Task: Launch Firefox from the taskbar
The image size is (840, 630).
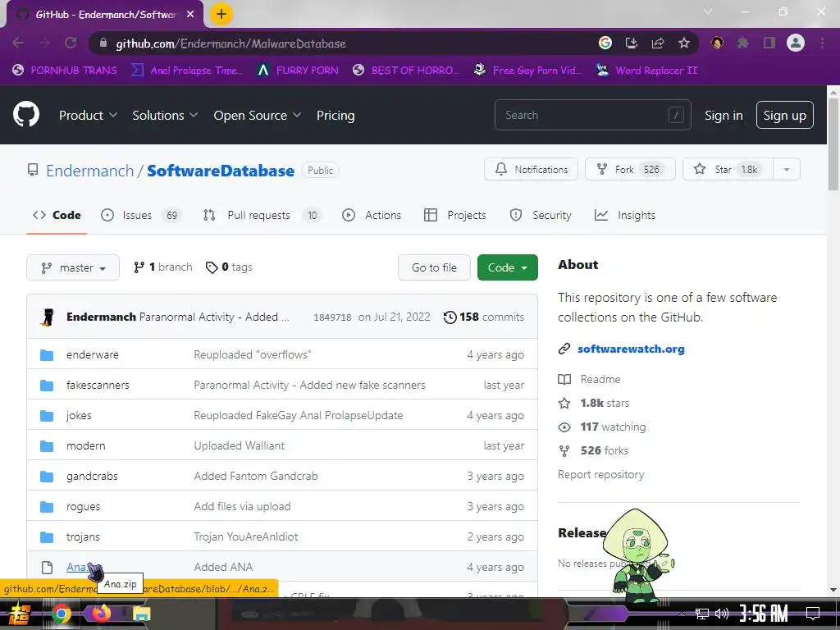Action: (x=101, y=614)
